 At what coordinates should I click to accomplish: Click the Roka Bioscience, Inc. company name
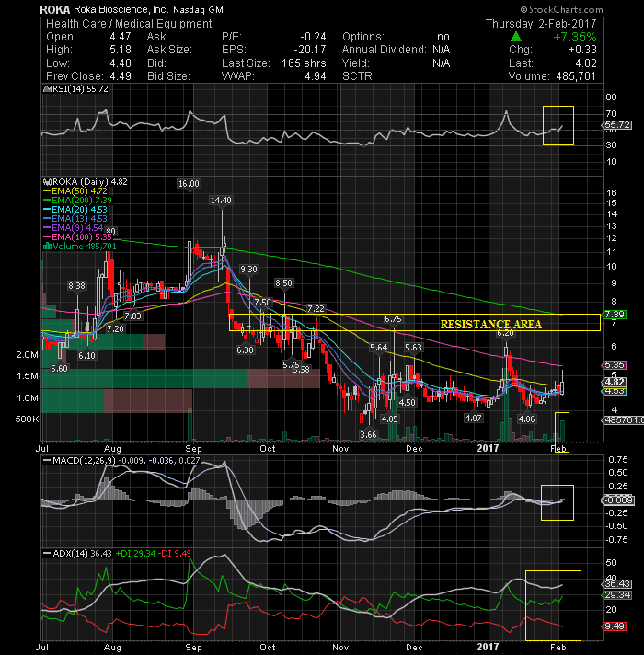[121, 9]
